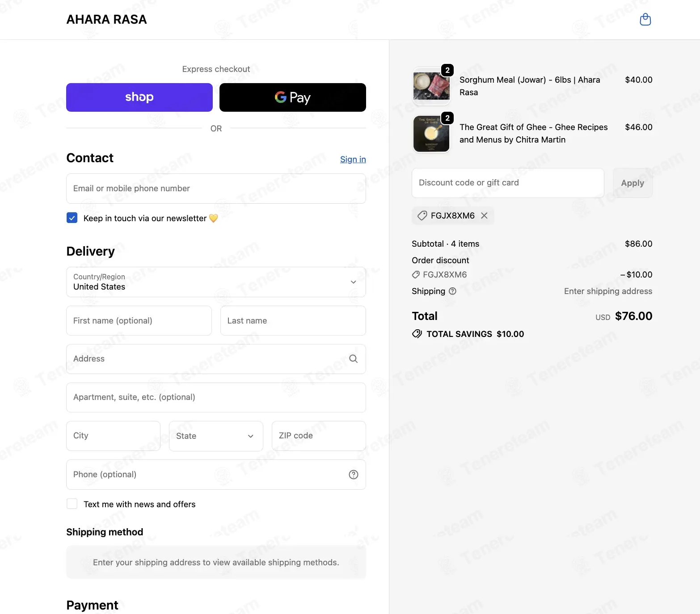Click the Sign in link
The width and height of the screenshot is (700, 614).
tap(353, 160)
